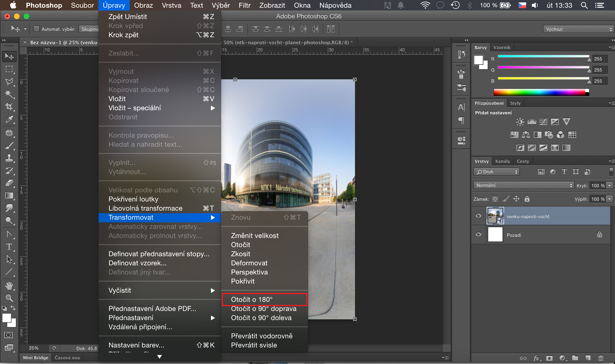Click the lock all layer icon
The image size is (615, 364).
point(527,199)
